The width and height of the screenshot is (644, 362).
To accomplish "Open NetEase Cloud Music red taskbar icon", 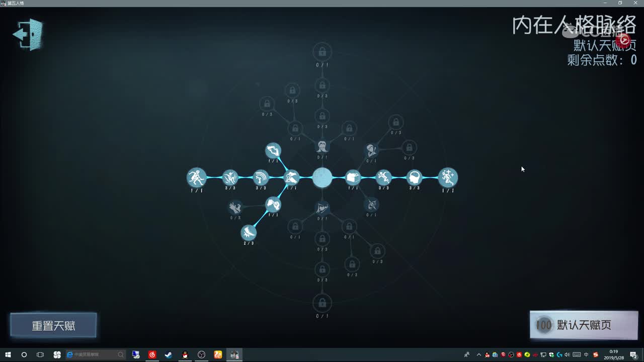I will 152,355.
